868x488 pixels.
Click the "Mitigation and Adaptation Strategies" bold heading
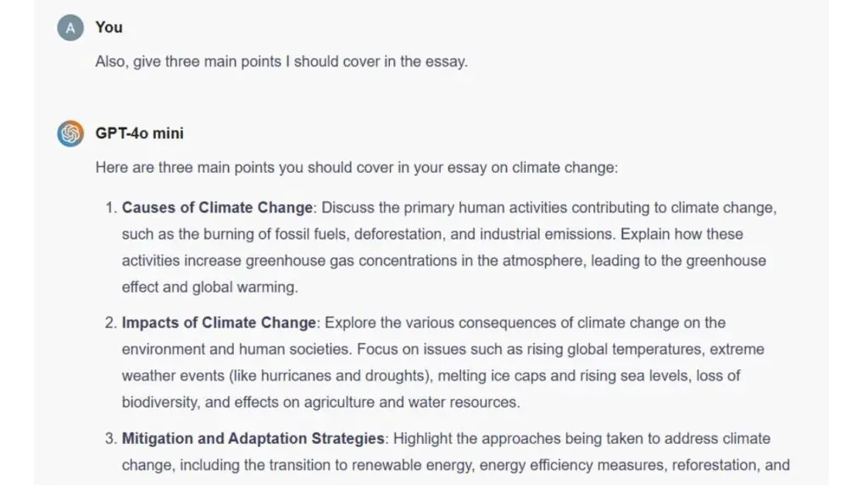(253, 439)
